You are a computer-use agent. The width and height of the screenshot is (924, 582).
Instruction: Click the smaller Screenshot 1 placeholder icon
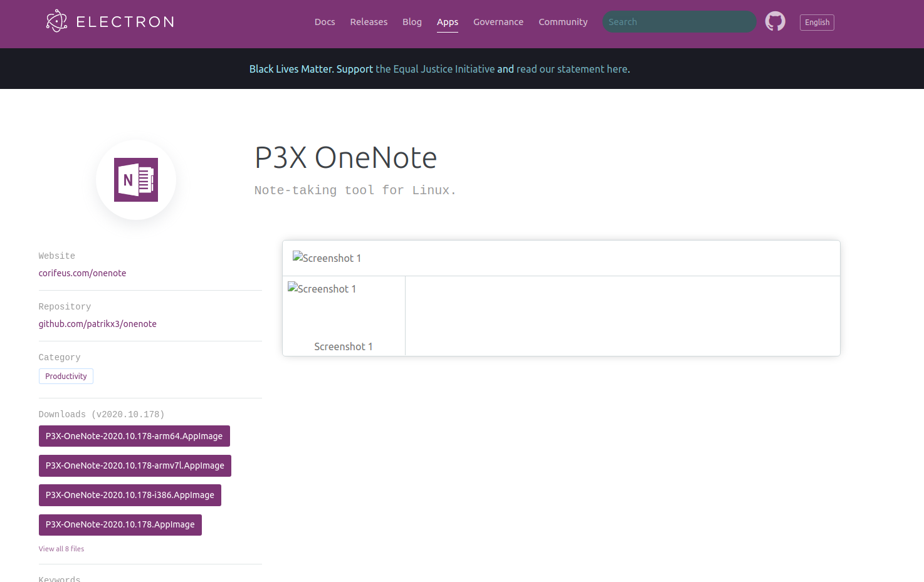point(322,288)
